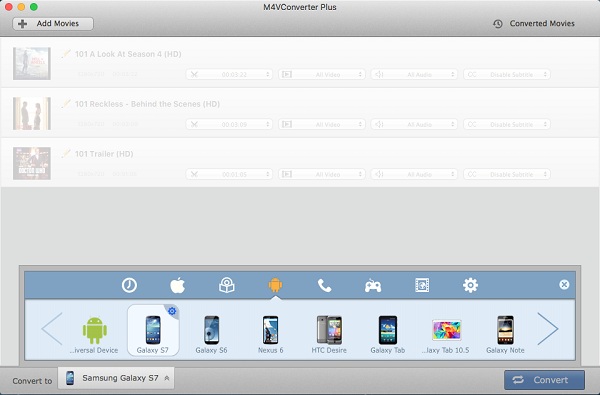Pick the Galaxy Tab profile

point(388,334)
